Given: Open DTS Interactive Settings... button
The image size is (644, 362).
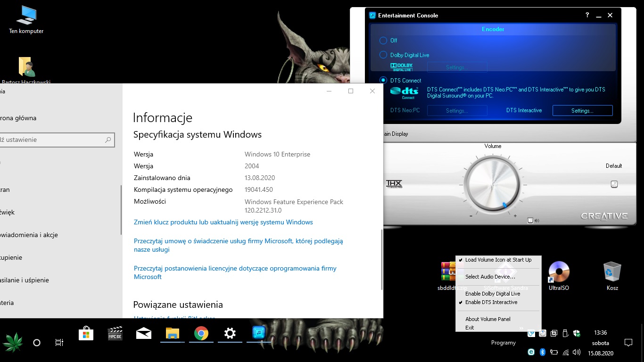Looking at the screenshot, I should [582, 111].
